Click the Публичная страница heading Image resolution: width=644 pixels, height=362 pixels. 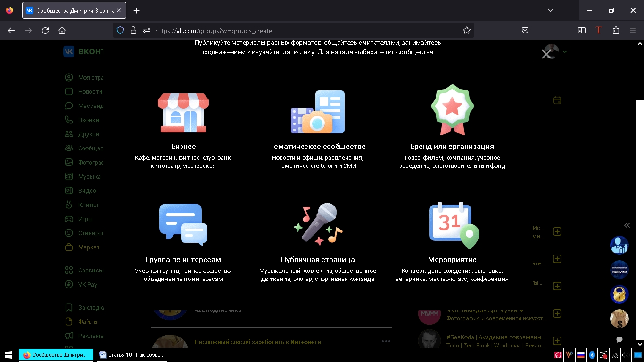click(x=318, y=260)
